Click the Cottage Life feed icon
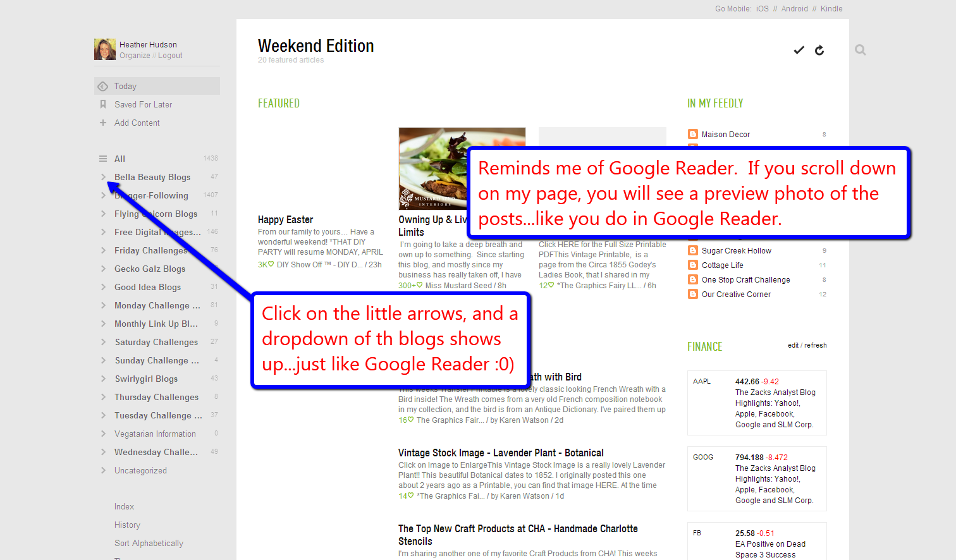956x560 pixels. [x=693, y=265]
